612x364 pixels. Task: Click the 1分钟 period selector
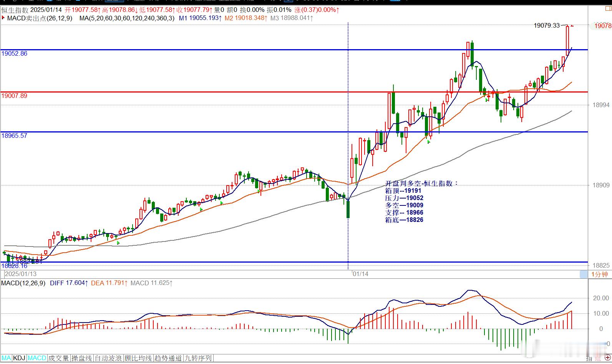(x=599, y=274)
